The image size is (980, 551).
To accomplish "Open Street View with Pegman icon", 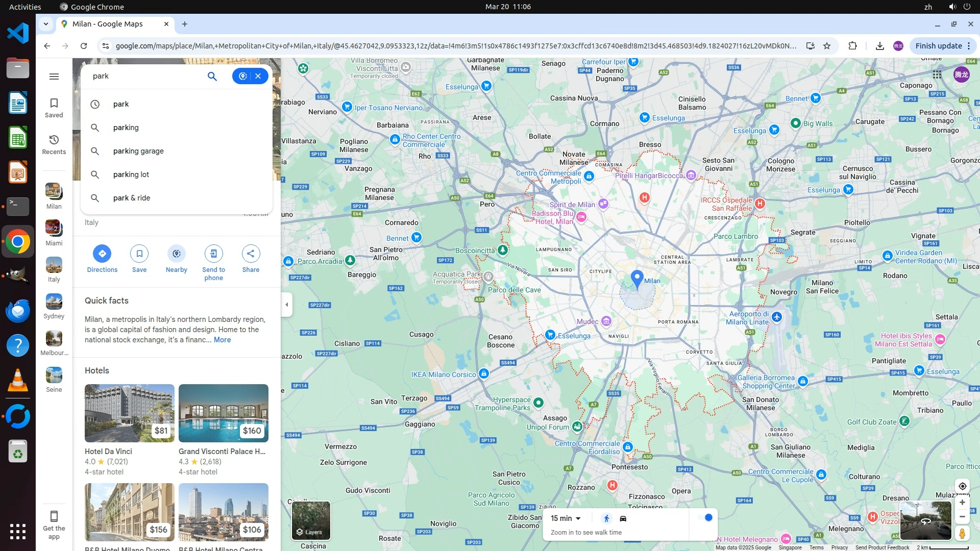I will 962,533.
